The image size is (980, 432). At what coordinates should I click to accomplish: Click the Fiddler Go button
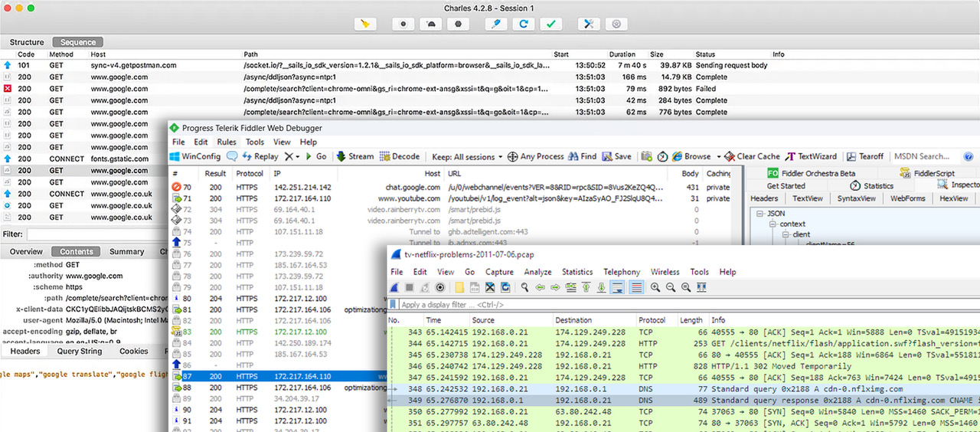click(315, 156)
